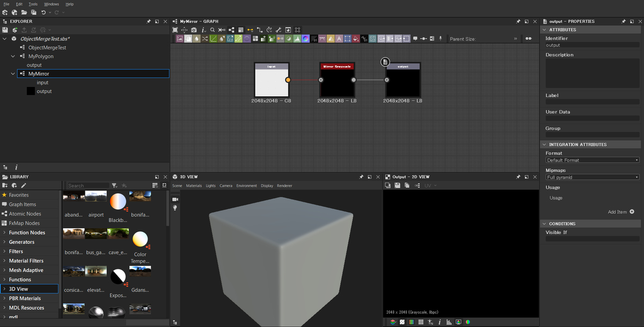Click the graph magnifier search icon

(x=212, y=30)
